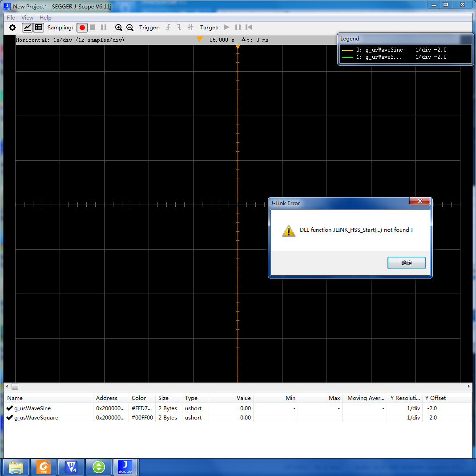Click the 确定 button in error dialog

click(x=406, y=263)
